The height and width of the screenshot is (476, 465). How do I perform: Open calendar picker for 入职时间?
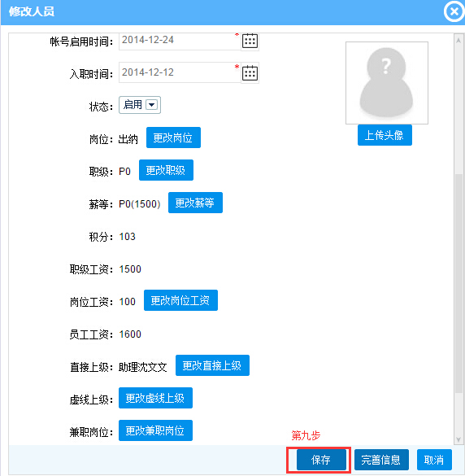coord(250,73)
